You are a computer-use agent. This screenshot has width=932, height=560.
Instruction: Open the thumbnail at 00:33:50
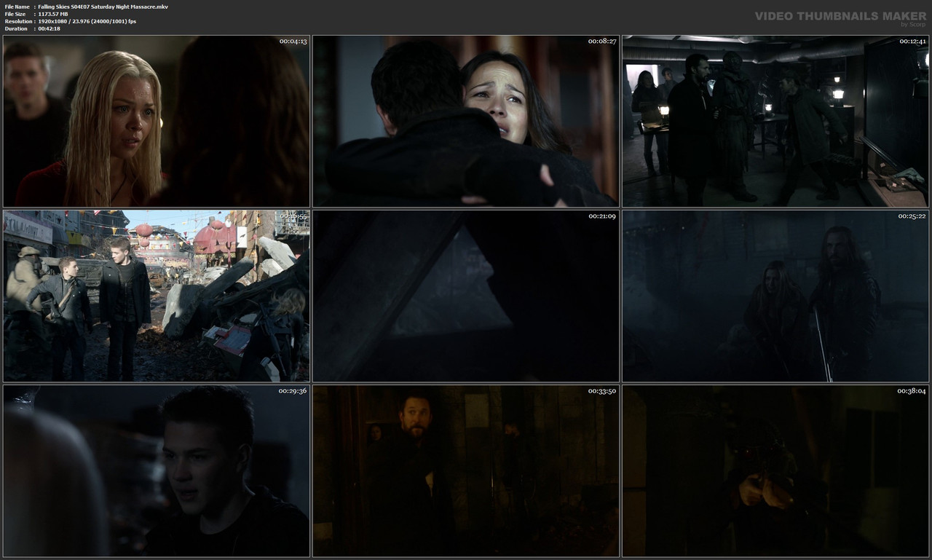click(466, 471)
